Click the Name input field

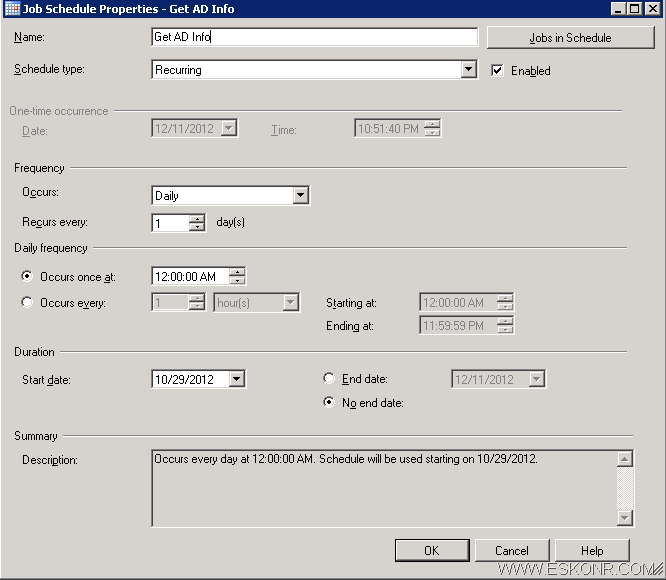click(314, 37)
